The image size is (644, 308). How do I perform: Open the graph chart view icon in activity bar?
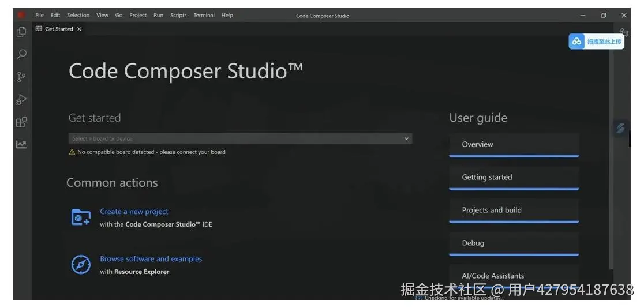click(21, 144)
